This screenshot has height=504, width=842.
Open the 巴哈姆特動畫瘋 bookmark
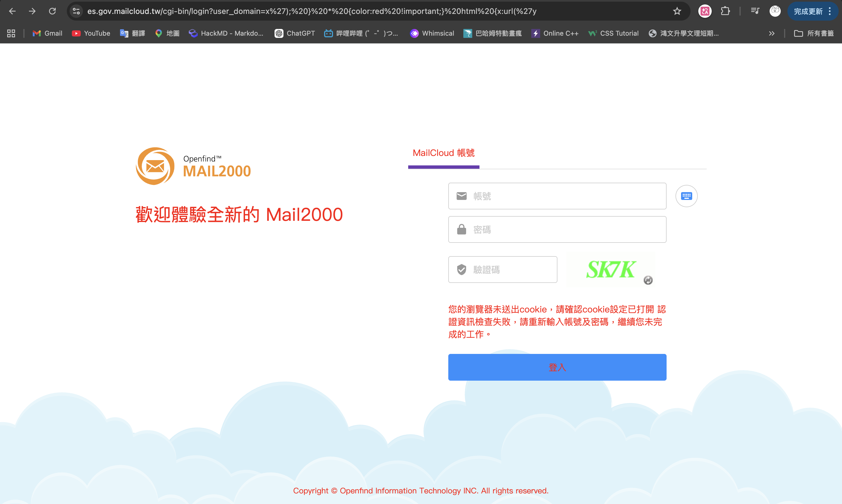click(493, 33)
